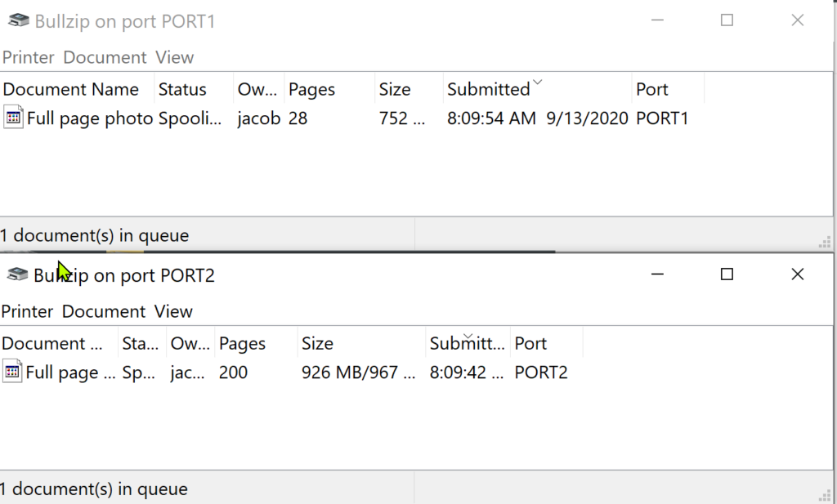Sort by Document Name column in PORT1 window
The width and height of the screenshot is (837, 504).
tap(78, 89)
